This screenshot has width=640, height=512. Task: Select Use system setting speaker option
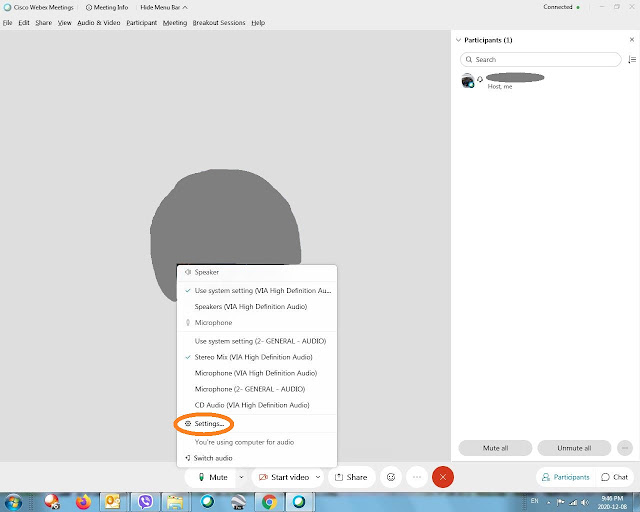[x=257, y=291]
